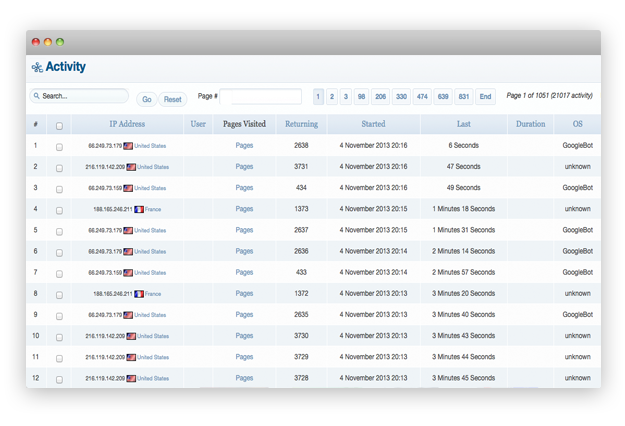Open the Pages link in row 1
This screenshot has width=625, height=426.
244,146
